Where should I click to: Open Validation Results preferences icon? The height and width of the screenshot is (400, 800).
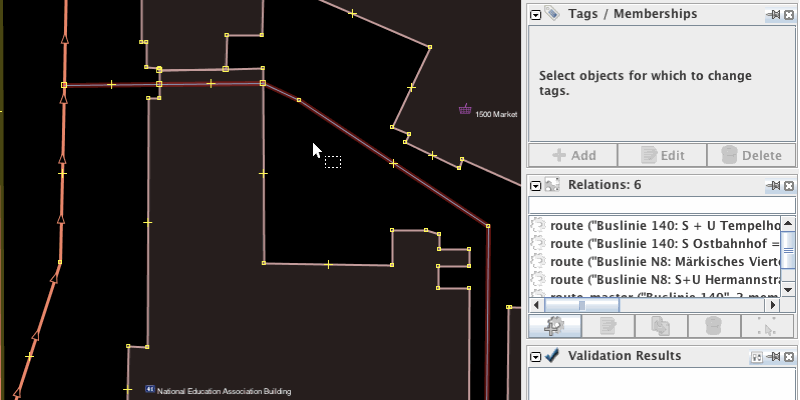pos(757,357)
